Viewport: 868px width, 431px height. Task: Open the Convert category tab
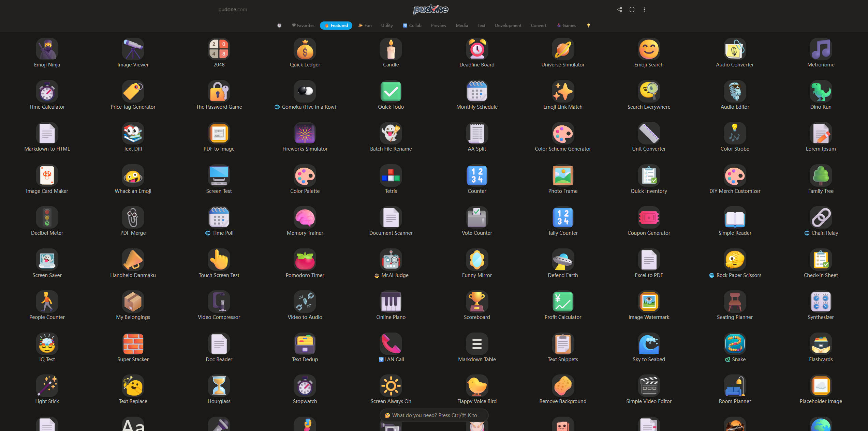coord(539,26)
